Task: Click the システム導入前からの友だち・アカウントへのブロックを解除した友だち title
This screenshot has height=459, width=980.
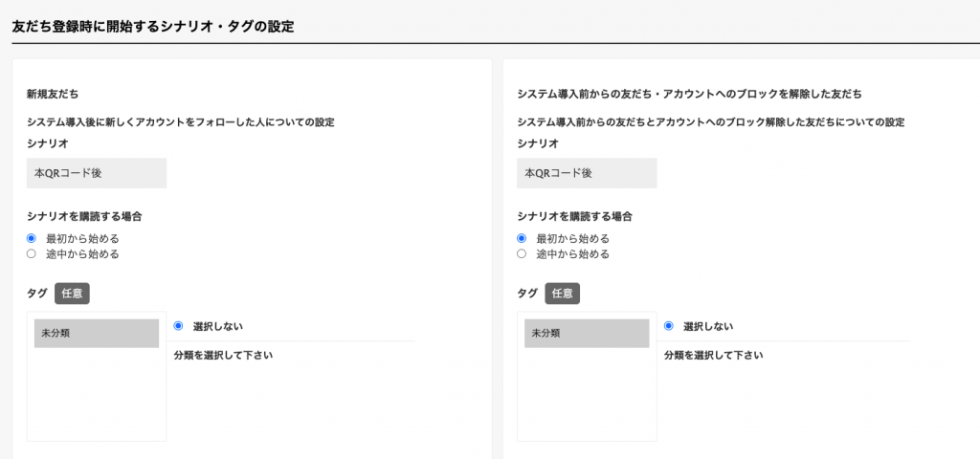Action: pyautogui.click(x=689, y=95)
